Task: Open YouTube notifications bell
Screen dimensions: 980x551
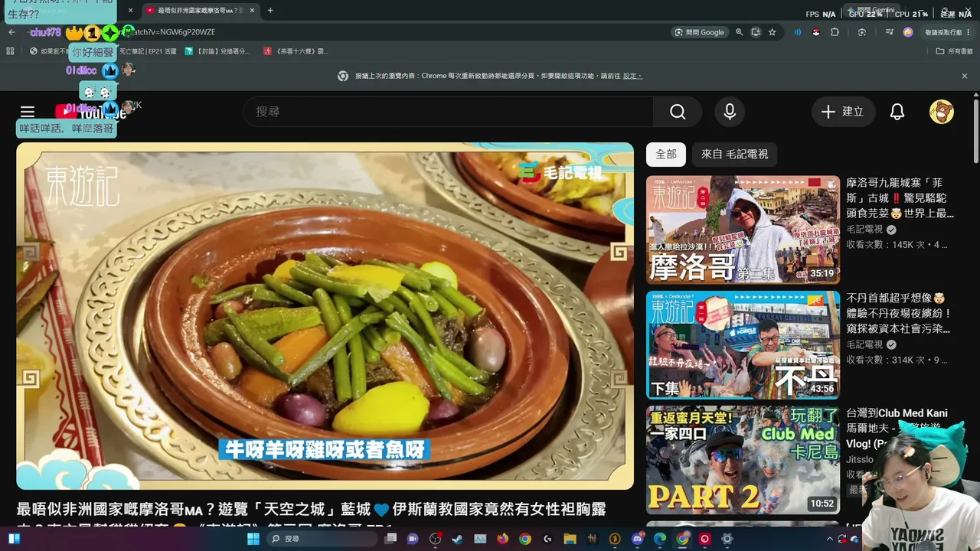Action: [897, 112]
